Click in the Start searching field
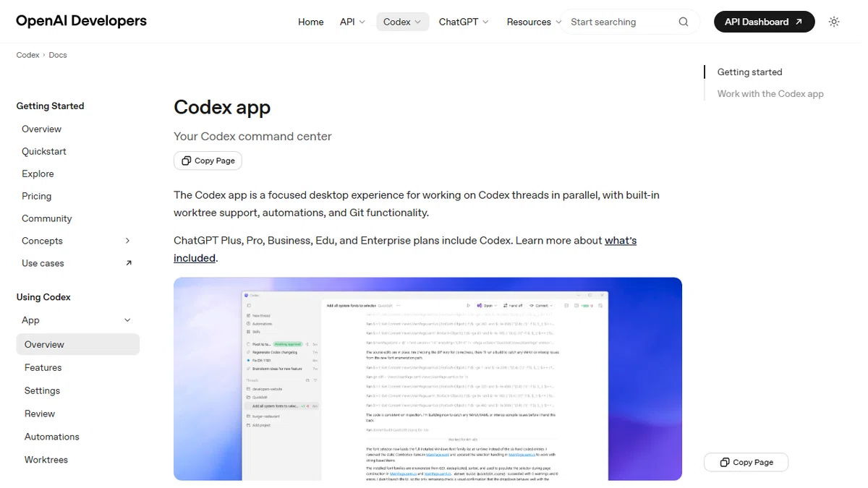Viewport: 868px width, 488px height. (622, 22)
